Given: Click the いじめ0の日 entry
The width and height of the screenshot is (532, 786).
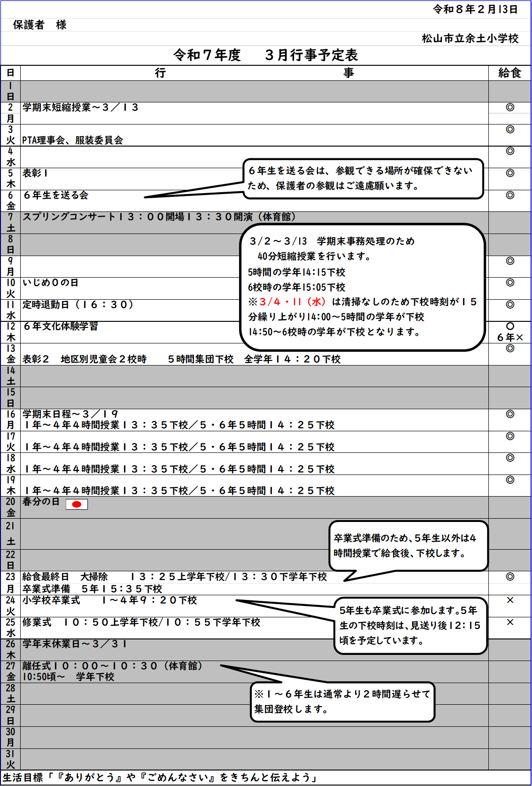Looking at the screenshot, I should coord(51,282).
